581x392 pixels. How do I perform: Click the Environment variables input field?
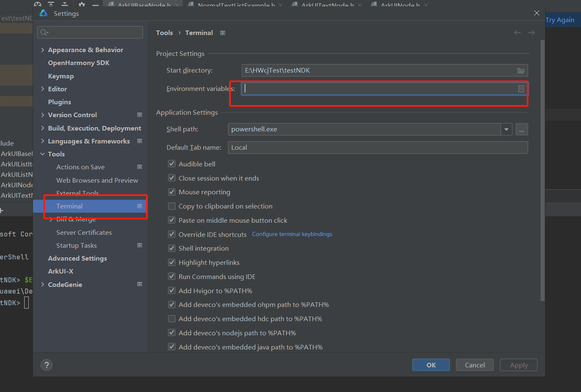[384, 89]
